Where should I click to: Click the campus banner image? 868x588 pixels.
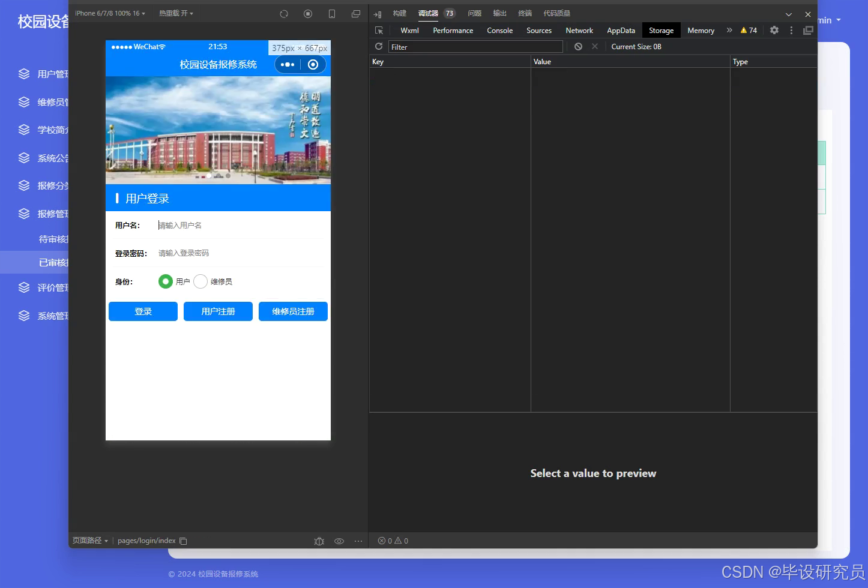point(218,130)
